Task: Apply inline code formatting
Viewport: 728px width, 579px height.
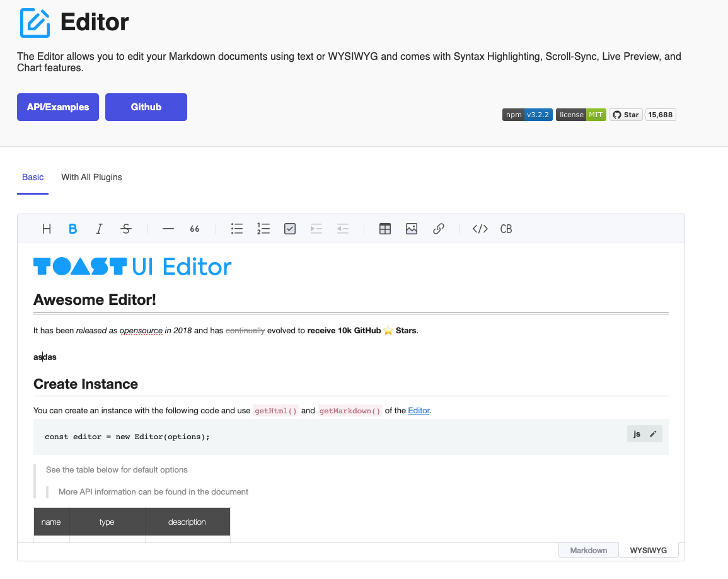Action: [480, 229]
